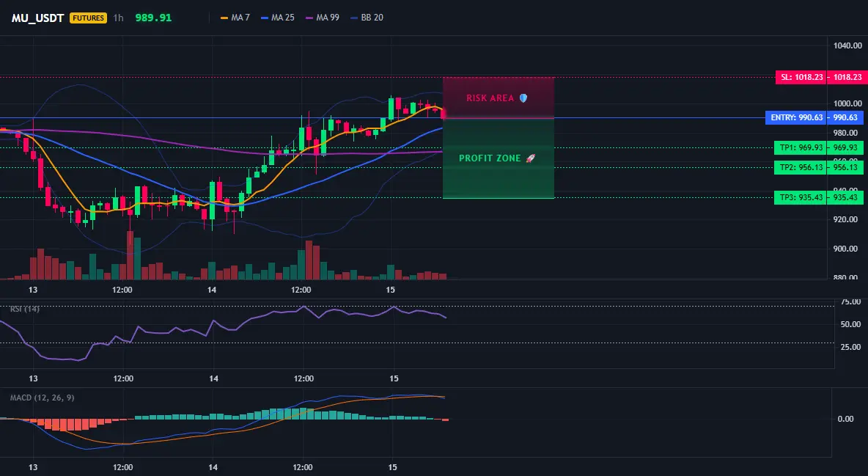Viewport: 868px width, 476px height.
Task: Click the FUTURES badge
Action: pos(89,18)
